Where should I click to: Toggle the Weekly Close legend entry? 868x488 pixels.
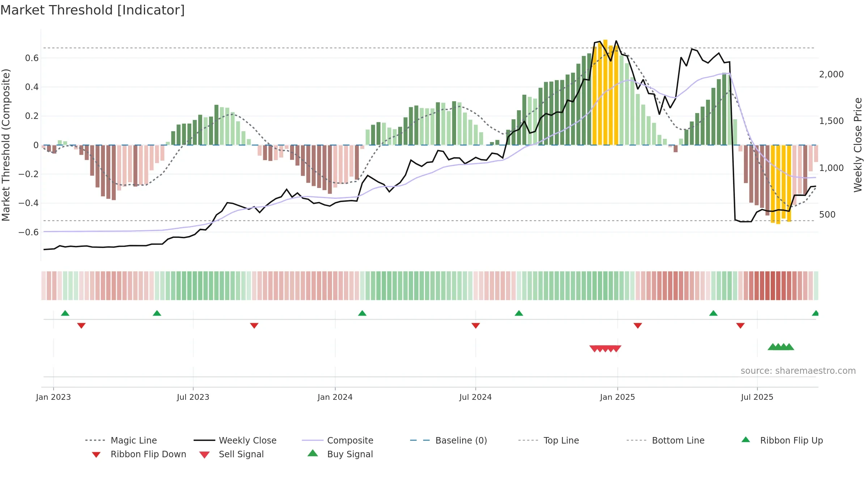click(235, 440)
